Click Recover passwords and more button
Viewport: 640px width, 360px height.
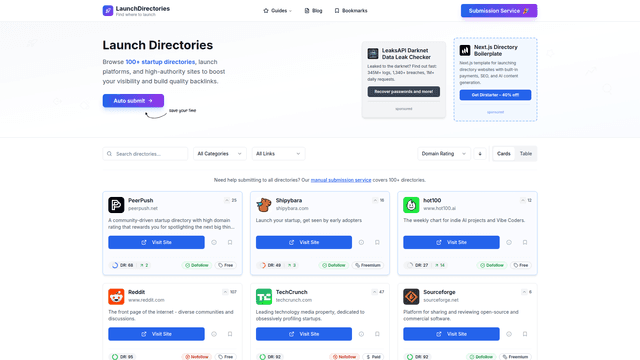[x=404, y=91]
